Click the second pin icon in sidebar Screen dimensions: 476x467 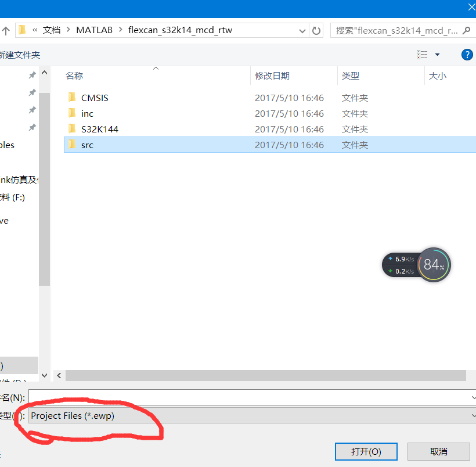tap(32, 92)
